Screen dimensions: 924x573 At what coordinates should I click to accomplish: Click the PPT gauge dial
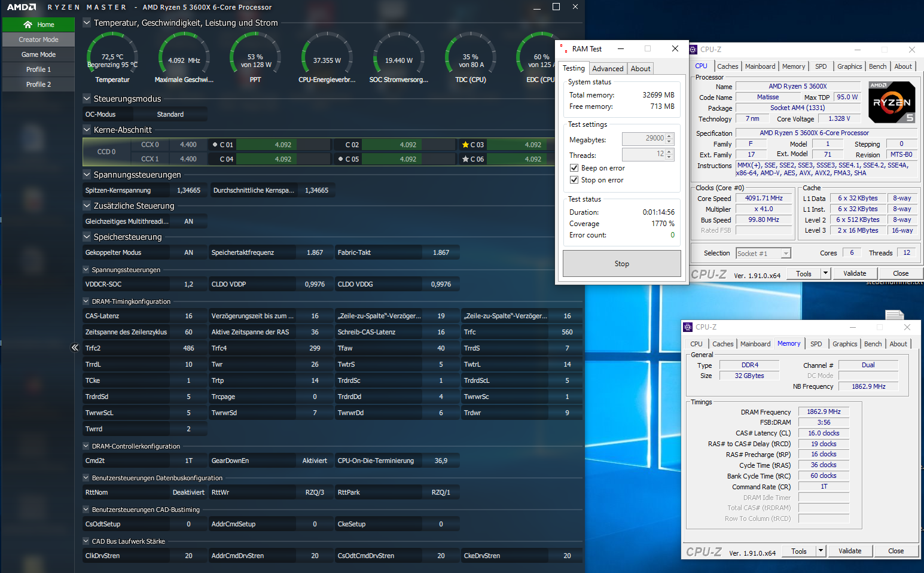point(255,57)
